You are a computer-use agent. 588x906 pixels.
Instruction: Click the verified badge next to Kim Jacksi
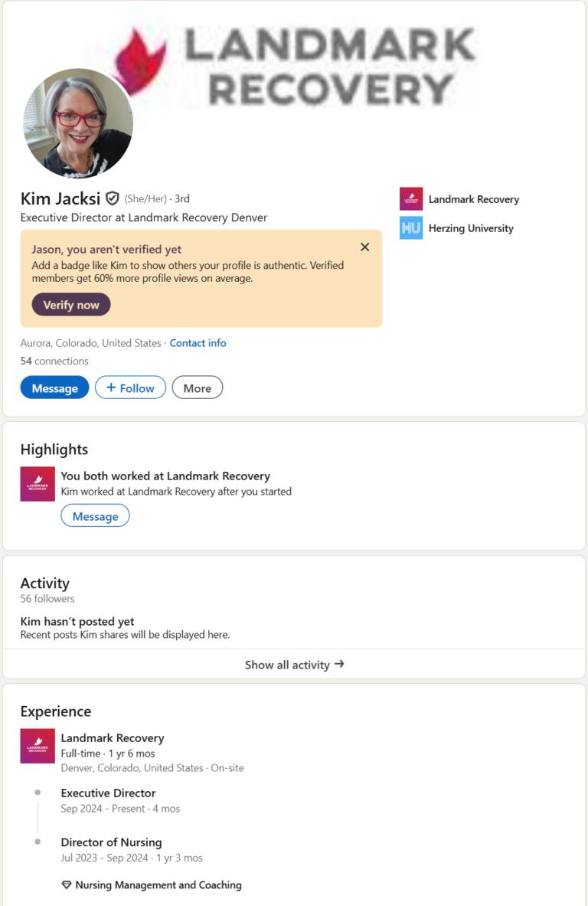pos(113,199)
